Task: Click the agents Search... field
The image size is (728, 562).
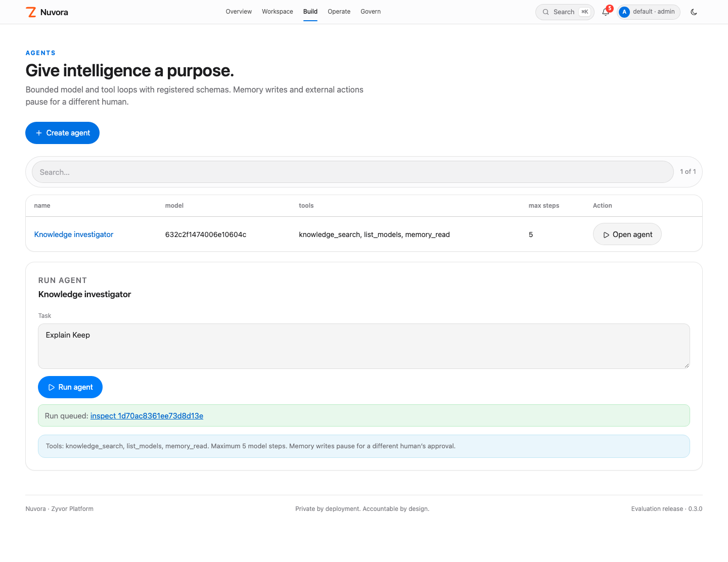Action: click(353, 172)
